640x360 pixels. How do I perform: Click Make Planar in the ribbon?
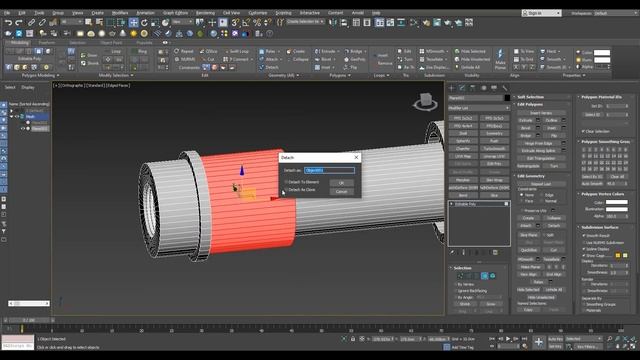click(500, 59)
